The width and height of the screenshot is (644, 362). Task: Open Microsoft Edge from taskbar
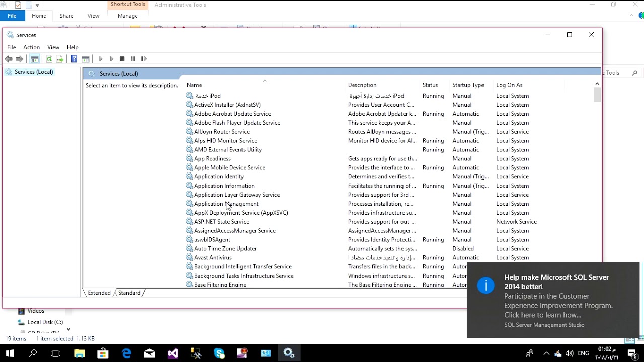click(126, 353)
